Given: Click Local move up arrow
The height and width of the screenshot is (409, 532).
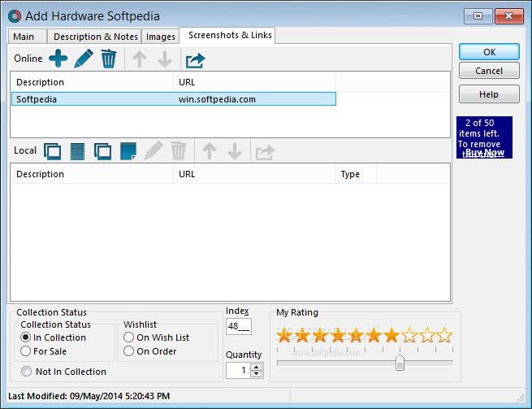Looking at the screenshot, I should [x=210, y=151].
